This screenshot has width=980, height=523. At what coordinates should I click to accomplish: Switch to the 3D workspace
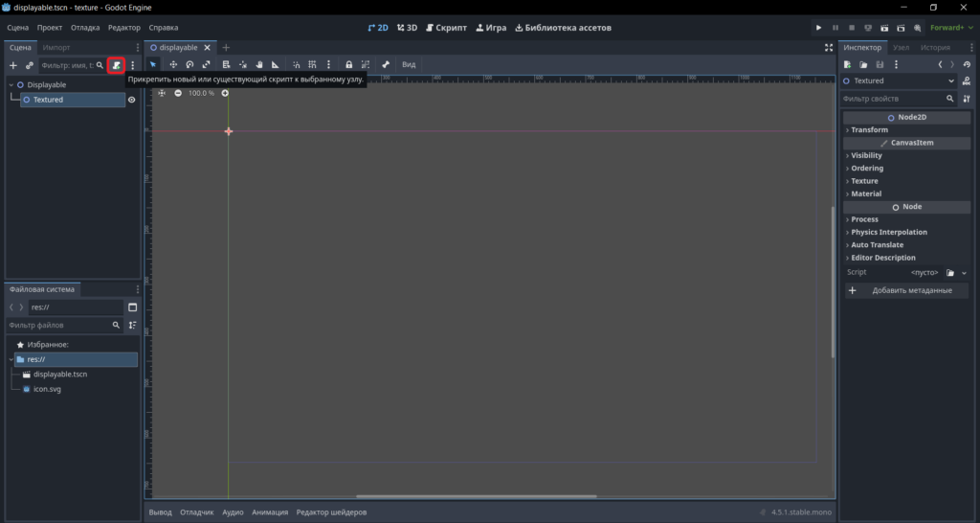point(407,28)
